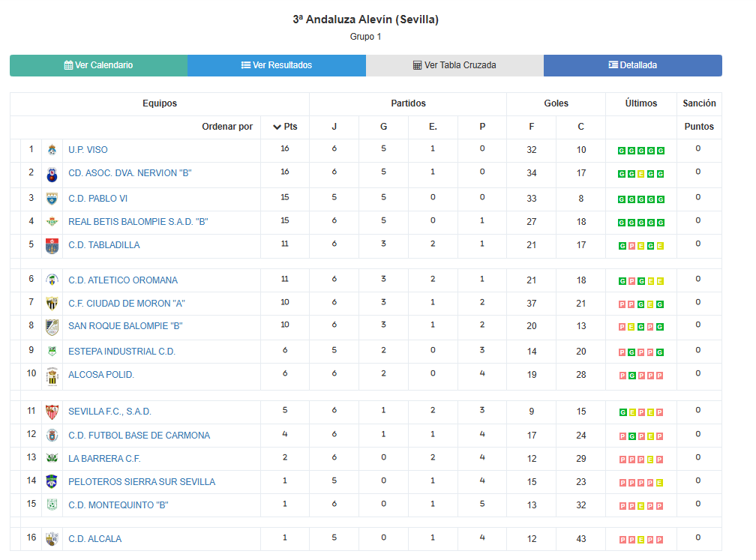
Task: Switch to Ver Tabla Cruzada tab
Action: [x=454, y=65]
